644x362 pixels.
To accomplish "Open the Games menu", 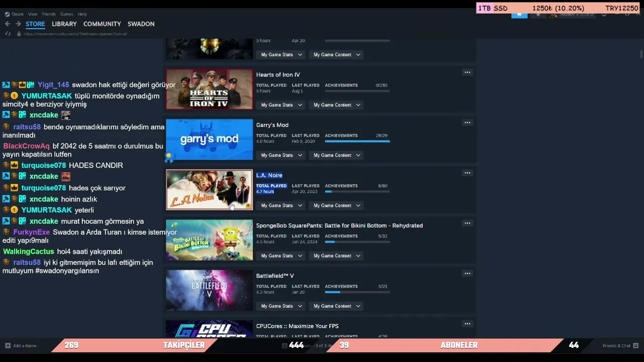I will (x=66, y=14).
